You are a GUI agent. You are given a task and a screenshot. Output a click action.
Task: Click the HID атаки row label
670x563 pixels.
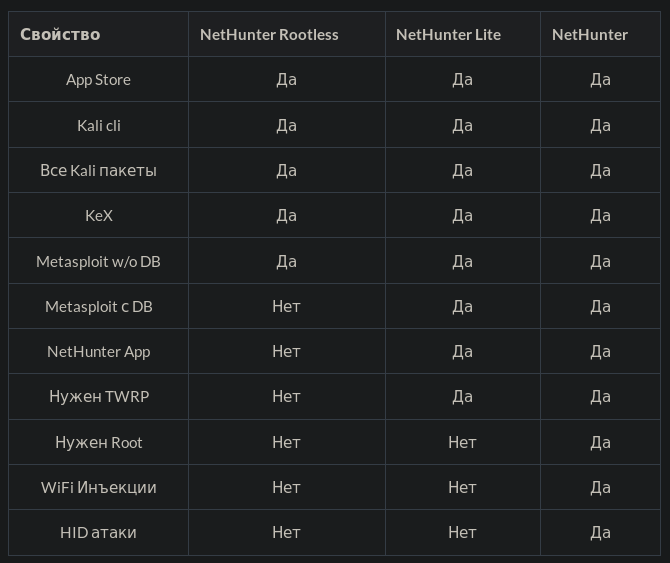98,532
